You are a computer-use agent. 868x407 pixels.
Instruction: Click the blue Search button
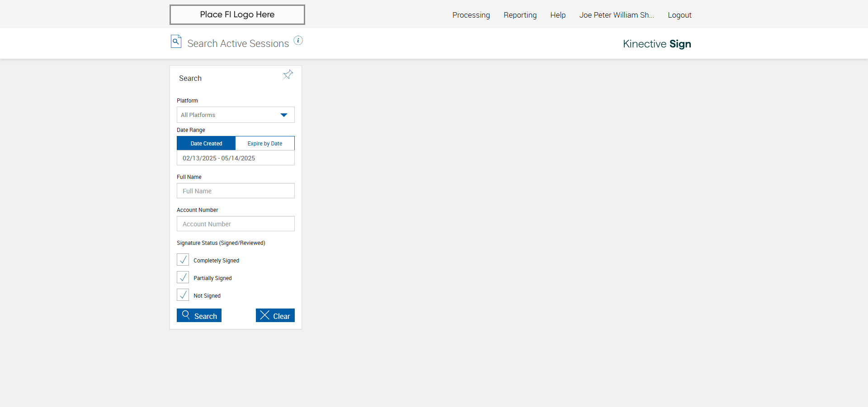[x=199, y=315]
